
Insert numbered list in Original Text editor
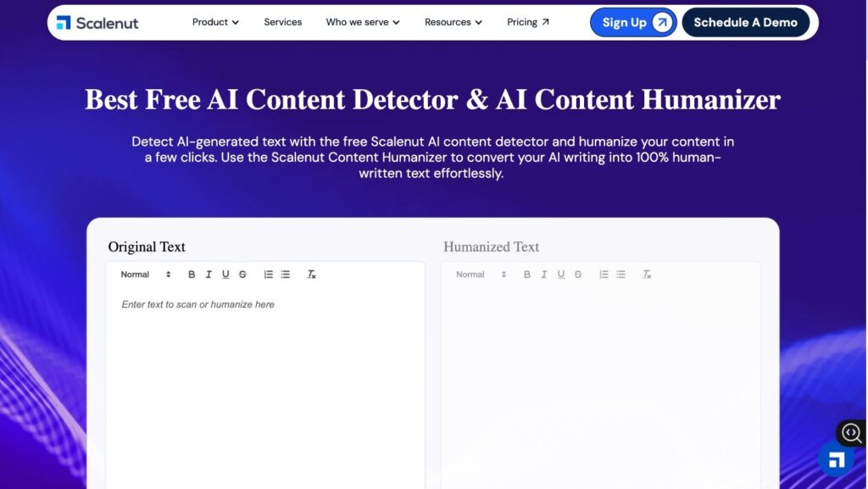click(x=268, y=275)
